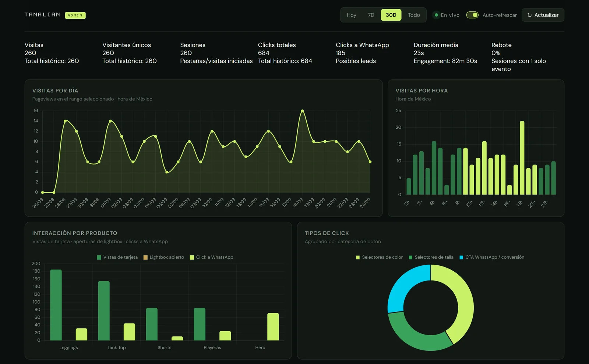Click the VISITAS POR HORA title
This screenshot has height=364, width=589.
(x=422, y=91)
